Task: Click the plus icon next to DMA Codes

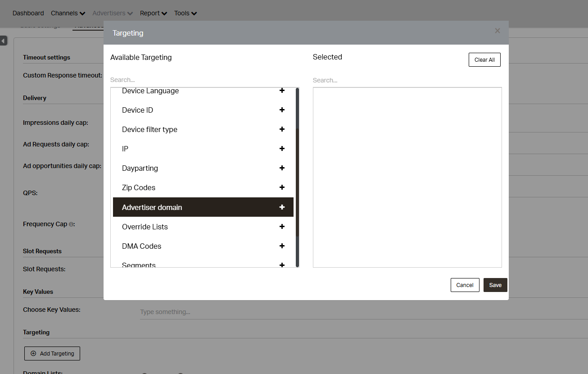Action: click(282, 246)
